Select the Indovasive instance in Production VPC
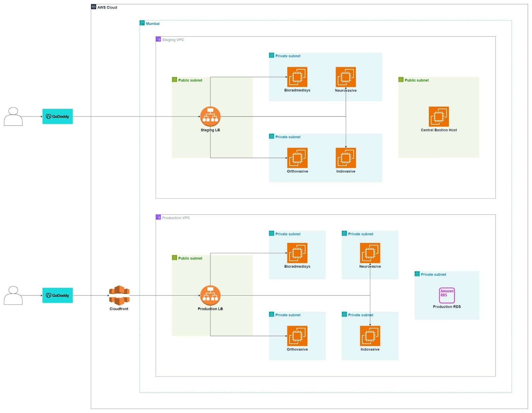The height and width of the screenshot is (413, 532). [x=369, y=336]
